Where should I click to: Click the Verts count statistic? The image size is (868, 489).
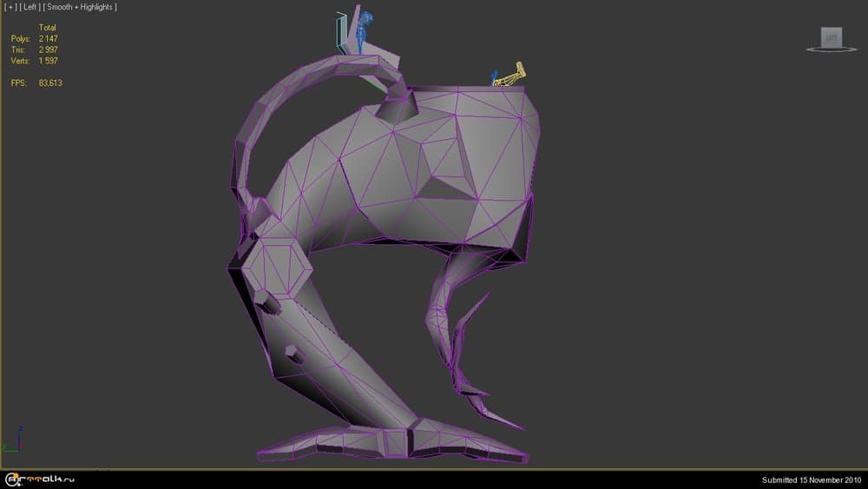[48, 61]
